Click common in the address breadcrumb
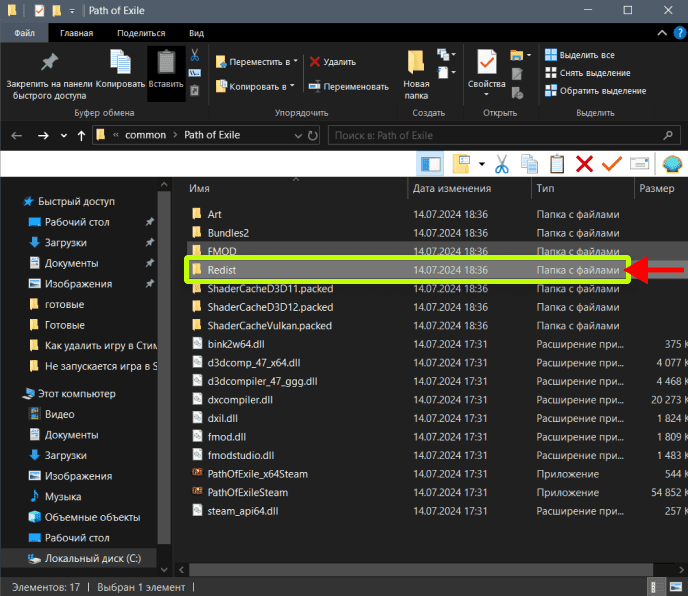The height and width of the screenshot is (596, 688). (145, 135)
